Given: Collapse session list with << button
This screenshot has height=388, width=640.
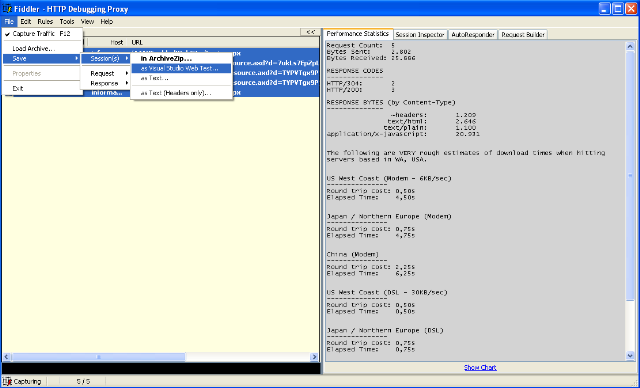Looking at the screenshot, I should [310, 32].
